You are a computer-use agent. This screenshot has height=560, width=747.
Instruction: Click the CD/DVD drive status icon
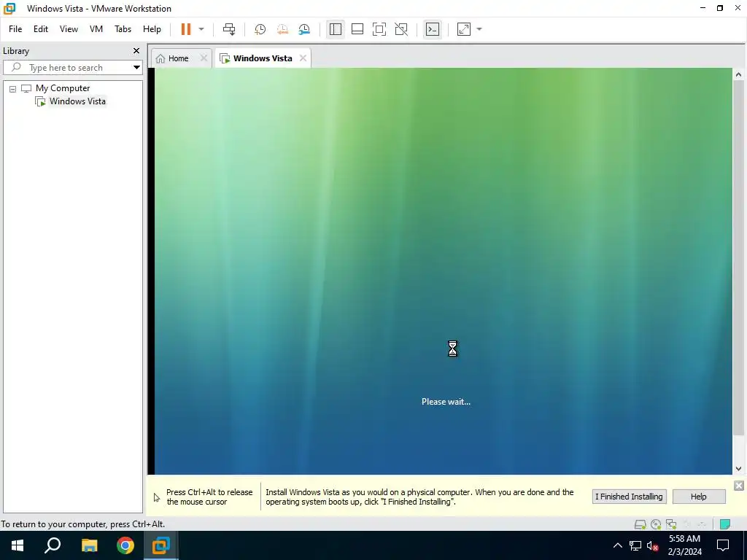point(656,524)
